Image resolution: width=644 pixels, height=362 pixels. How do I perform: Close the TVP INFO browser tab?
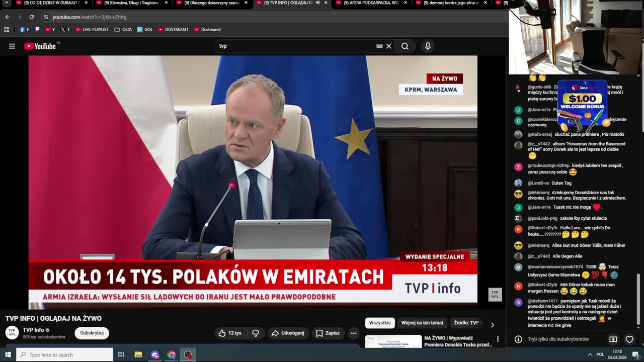pyautogui.click(x=326, y=3)
